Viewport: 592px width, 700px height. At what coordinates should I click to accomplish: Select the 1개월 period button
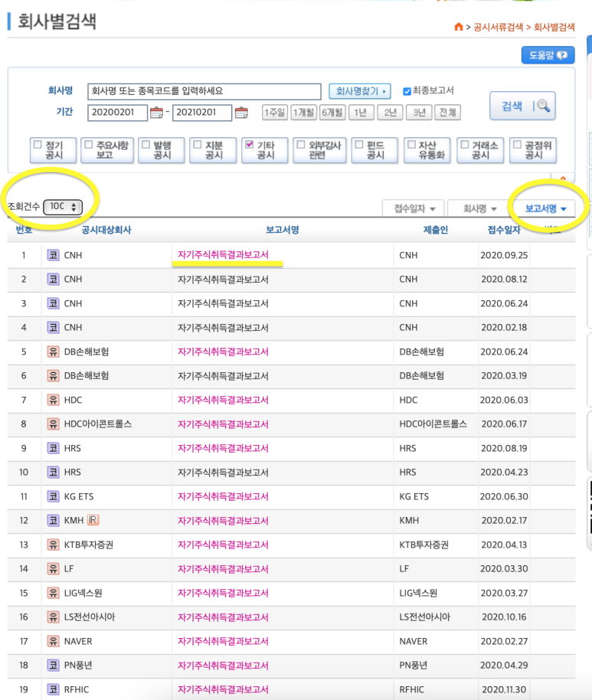(303, 113)
